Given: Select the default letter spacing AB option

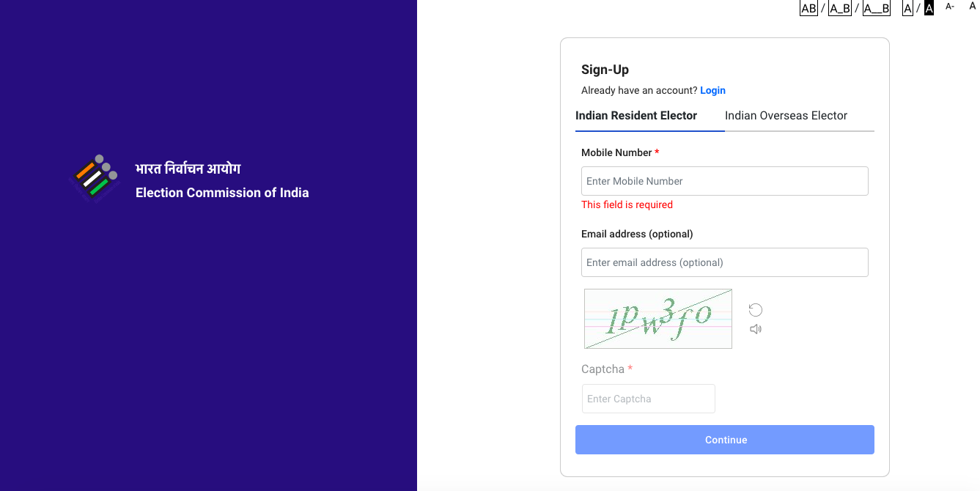Looking at the screenshot, I should [x=808, y=8].
